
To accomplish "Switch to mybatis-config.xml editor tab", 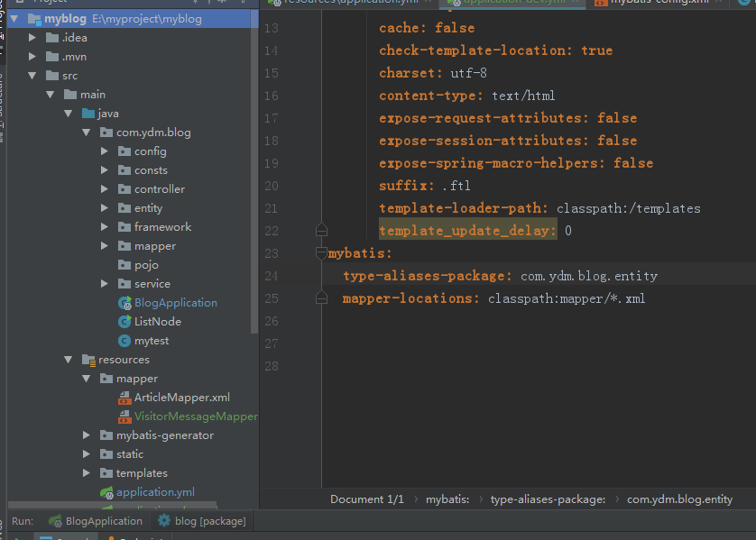I will coord(659,3).
